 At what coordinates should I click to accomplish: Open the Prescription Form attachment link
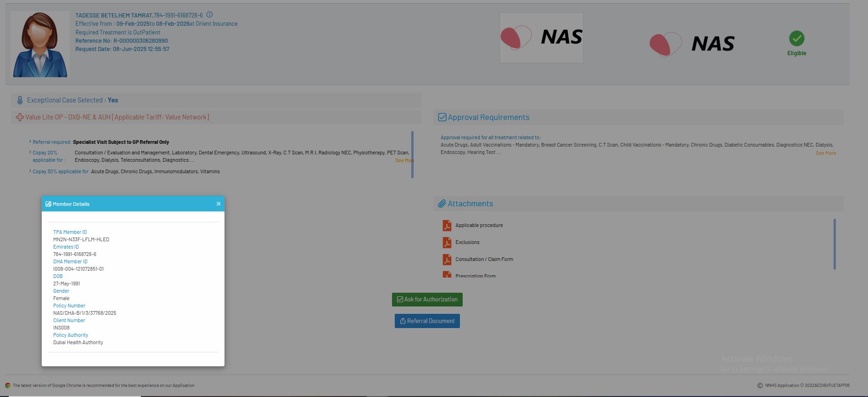pyautogui.click(x=475, y=276)
